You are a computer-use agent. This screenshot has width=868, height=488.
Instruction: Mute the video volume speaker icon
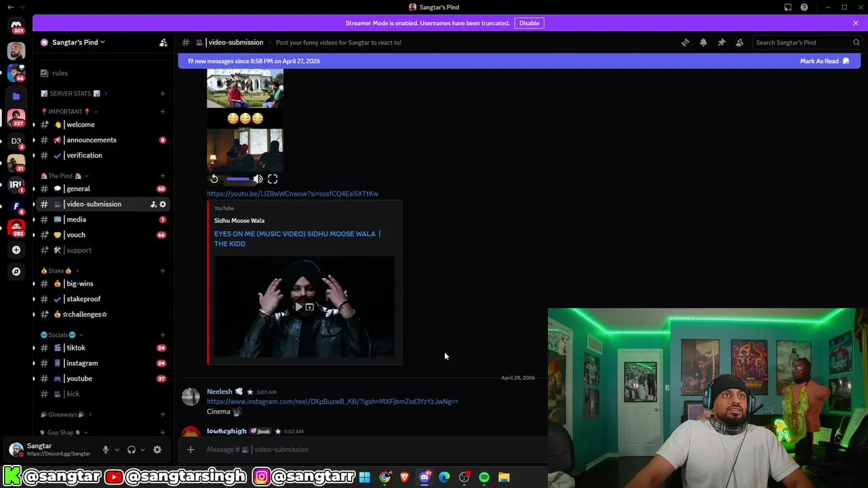(258, 179)
